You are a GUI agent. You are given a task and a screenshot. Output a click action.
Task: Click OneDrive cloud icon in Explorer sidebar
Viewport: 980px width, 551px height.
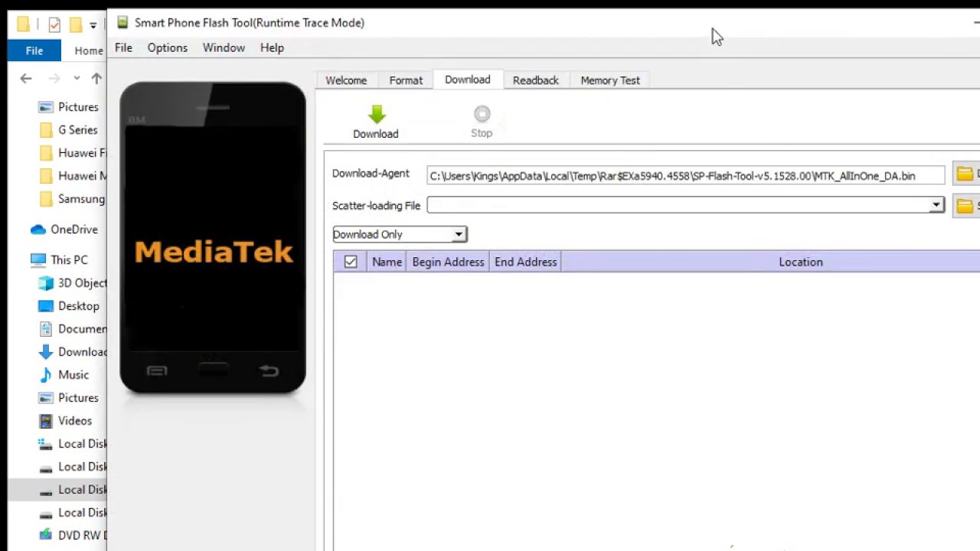point(38,230)
